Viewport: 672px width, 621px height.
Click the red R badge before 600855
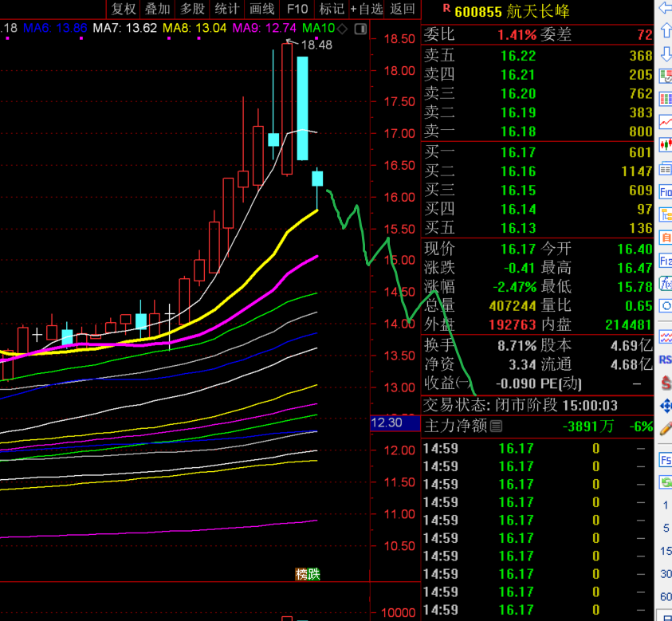(x=446, y=8)
